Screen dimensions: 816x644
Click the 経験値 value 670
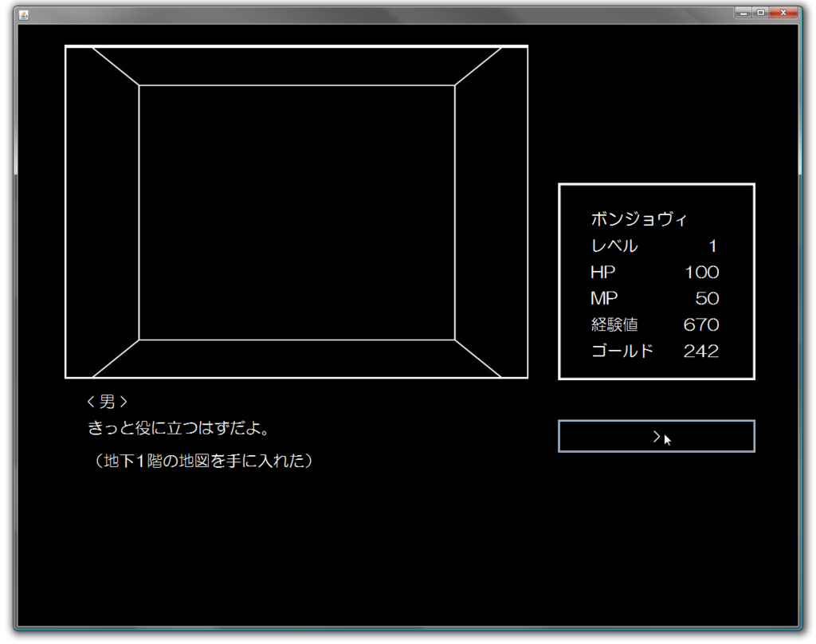pyautogui.click(x=701, y=325)
